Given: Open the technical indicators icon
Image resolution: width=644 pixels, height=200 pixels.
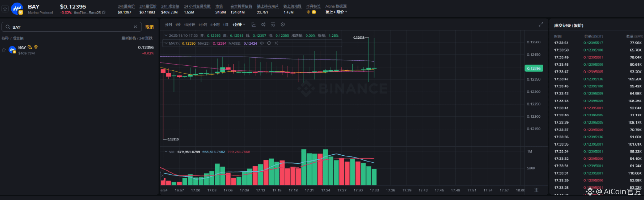Looking at the screenshot, I should point(273,25).
